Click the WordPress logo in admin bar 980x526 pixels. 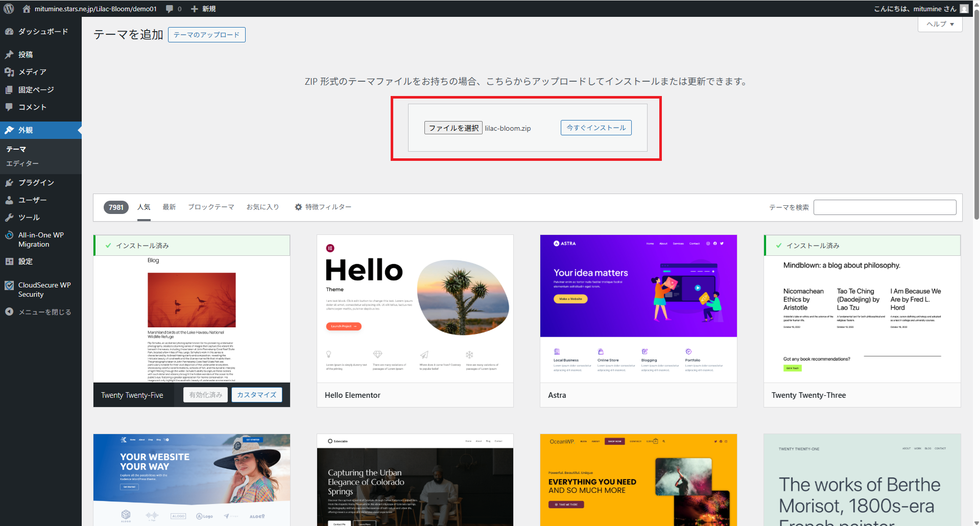pos(9,9)
